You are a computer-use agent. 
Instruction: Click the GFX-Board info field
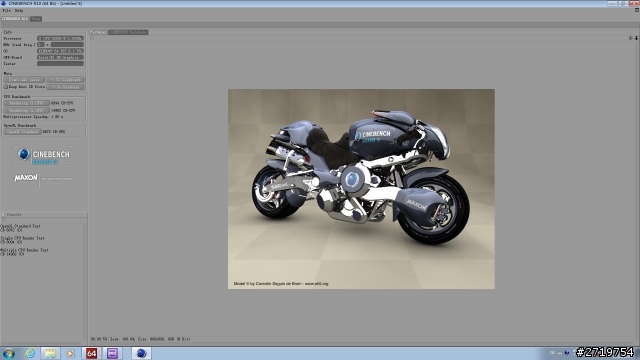[60, 58]
